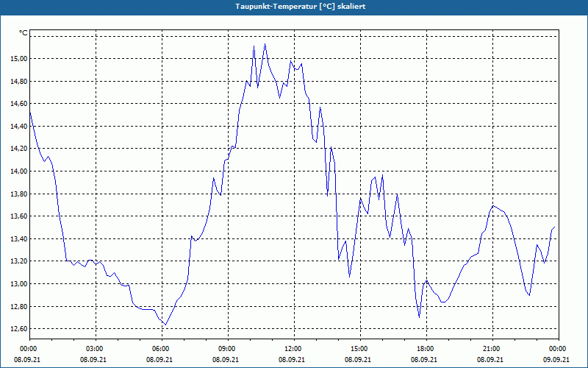The image size is (588, 368).
Task: Click the 14,20 y-axis value
Action: click(x=19, y=149)
